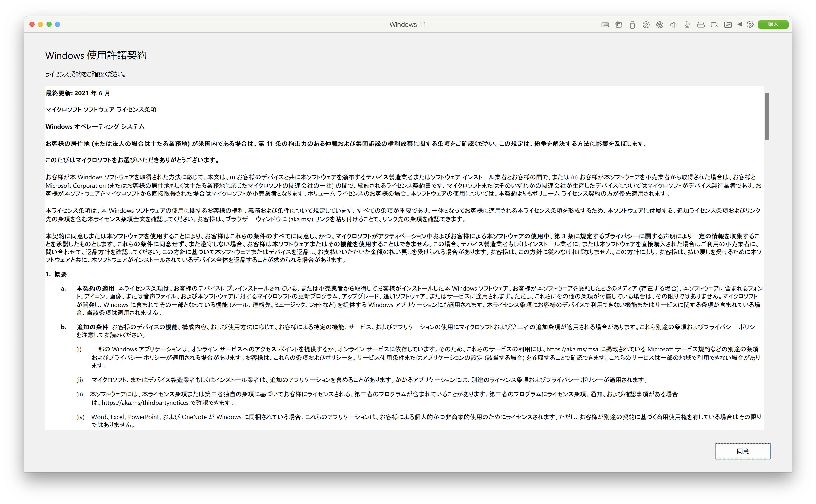Click the https://aka.ms/msa URL text
This screenshot has height=504, width=816.
[x=572, y=349]
